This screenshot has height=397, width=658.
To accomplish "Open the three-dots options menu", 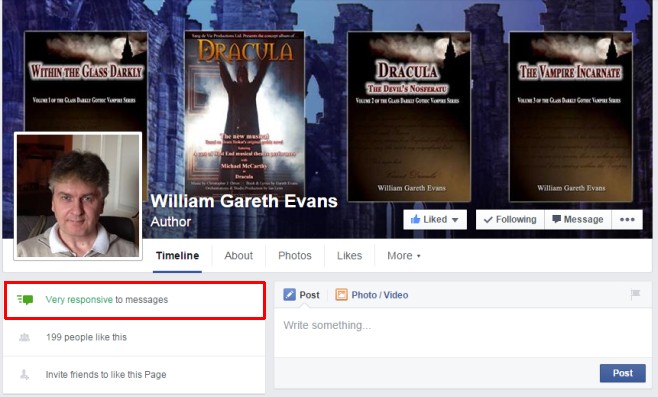I will coord(627,219).
